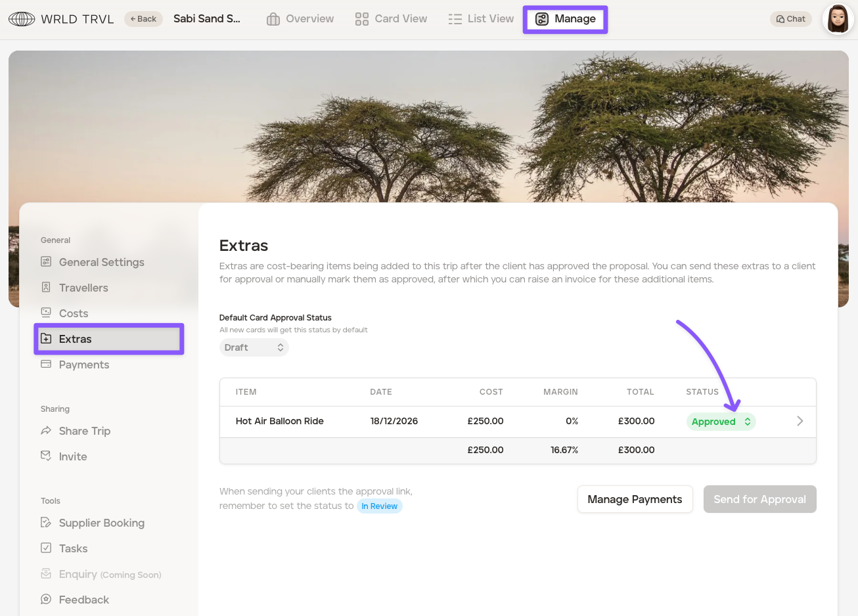Click the Share Trip arrow icon
858x616 pixels.
click(x=46, y=431)
